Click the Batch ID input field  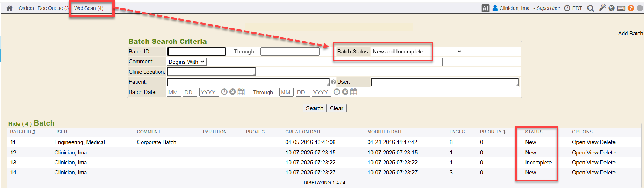pyautogui.click(x=197, y=52)
